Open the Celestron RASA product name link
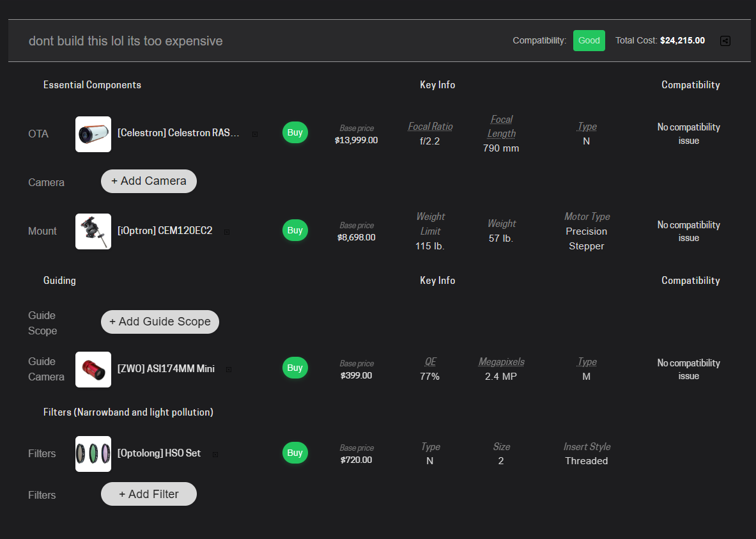 coord(179,132)
